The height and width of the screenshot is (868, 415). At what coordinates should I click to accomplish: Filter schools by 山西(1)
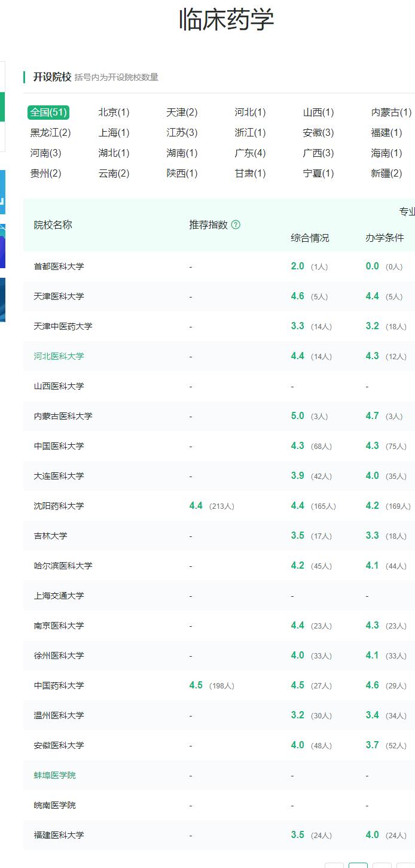coord(318,113)
